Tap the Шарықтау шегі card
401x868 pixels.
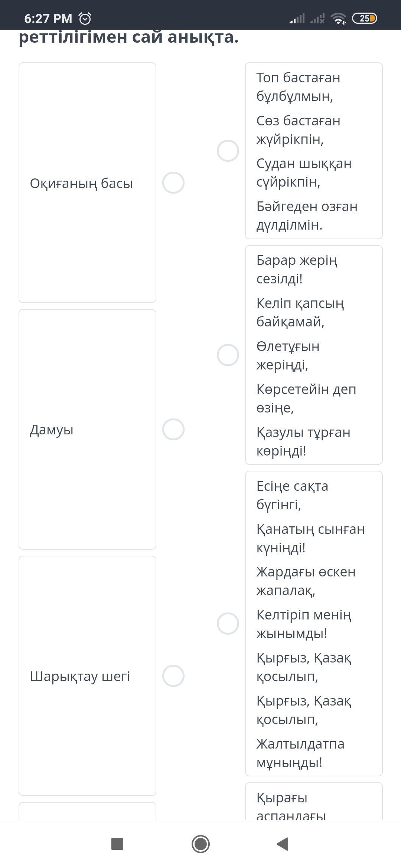[87, 676]
